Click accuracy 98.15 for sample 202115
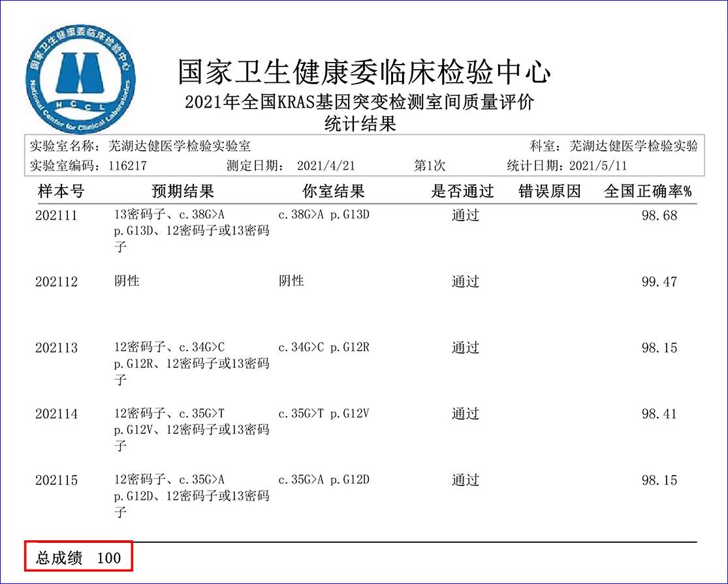The image size is (728, 584). coord(659,480)
